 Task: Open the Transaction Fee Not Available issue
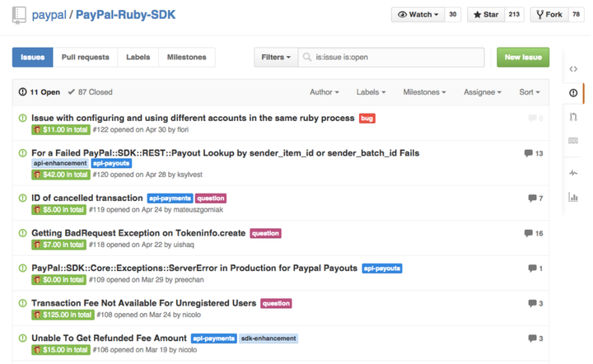coord(143,303)
